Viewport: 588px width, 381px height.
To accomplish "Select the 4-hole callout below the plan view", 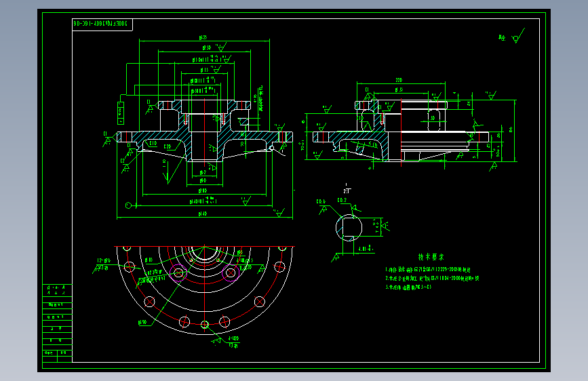I will point(233,342).
